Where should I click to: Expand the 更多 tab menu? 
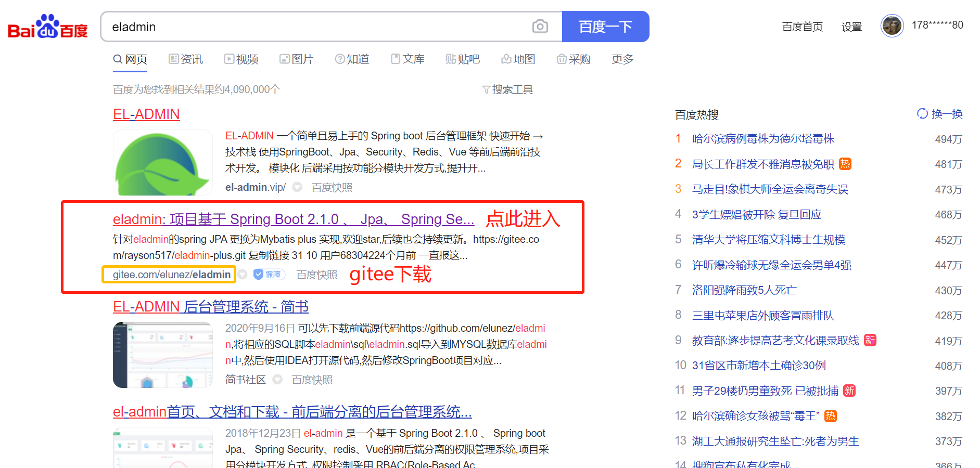click(x=622, y=59)
